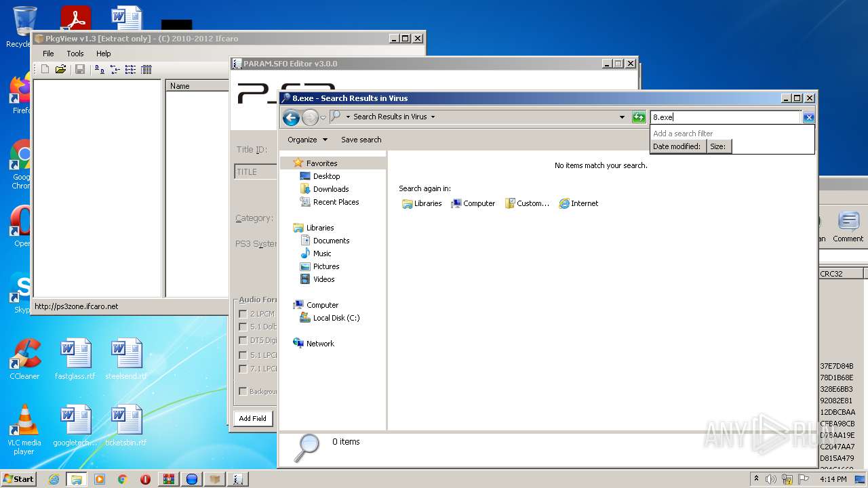868x488 pixels.
Task: Expand the Search Results in Virus breadcrumb arrow
Action: pyautogui.click(x=433, y=117)
